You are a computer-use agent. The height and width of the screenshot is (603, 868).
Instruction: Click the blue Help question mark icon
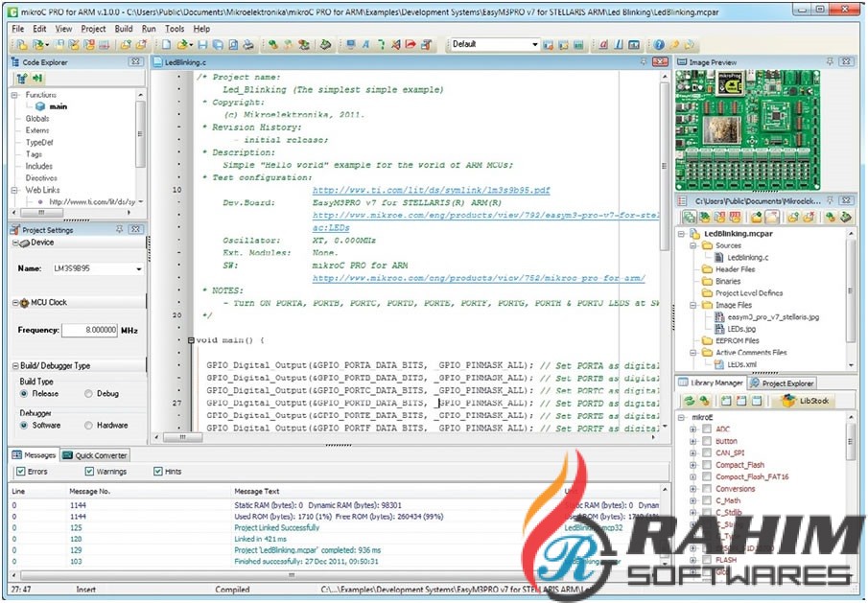click(x=659, y=45)
